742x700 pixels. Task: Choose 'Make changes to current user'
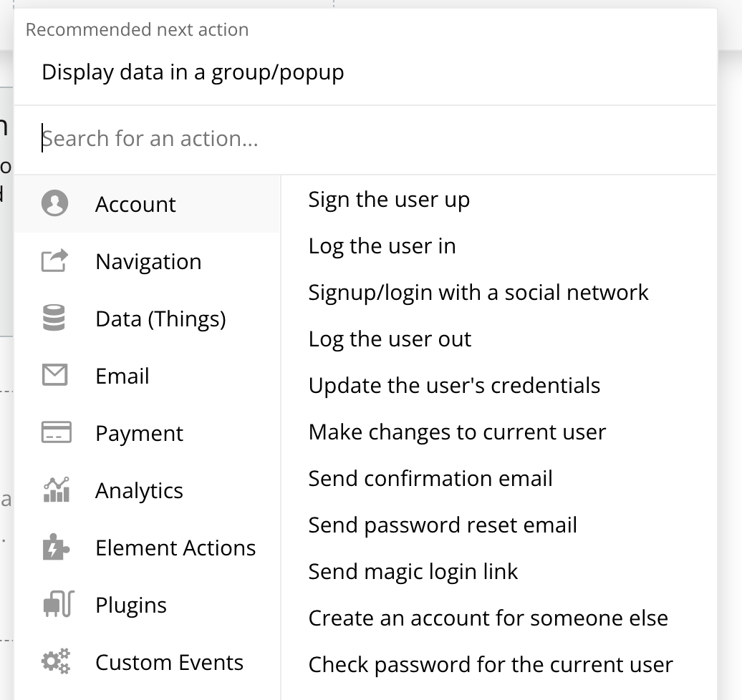pyautogui.click(x=457, y=432)
